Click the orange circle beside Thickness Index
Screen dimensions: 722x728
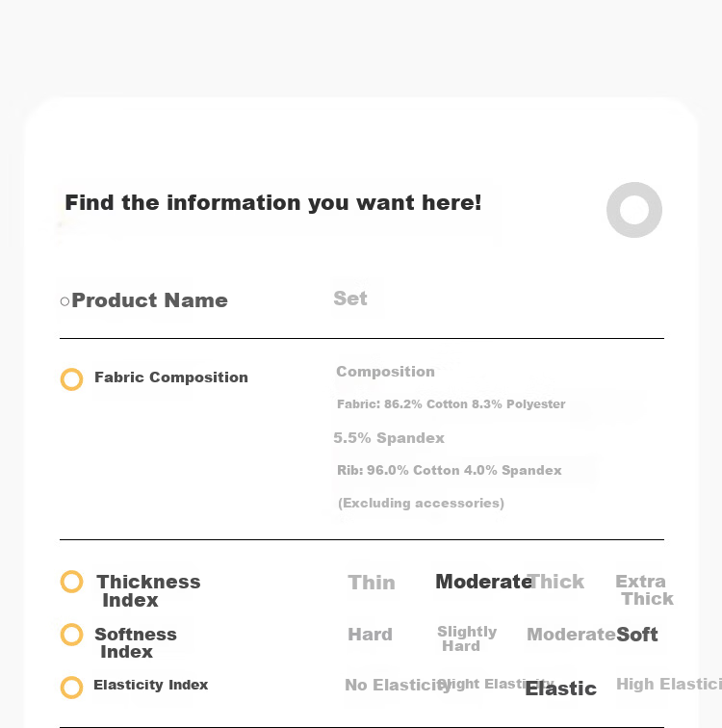[x=71, y=582]
